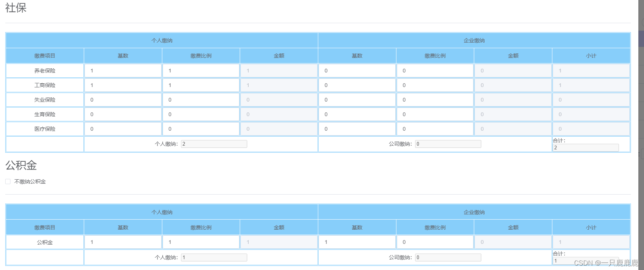Click the 公积金 section heading
The width and height of the screenshot is (644, 270).
21,165
